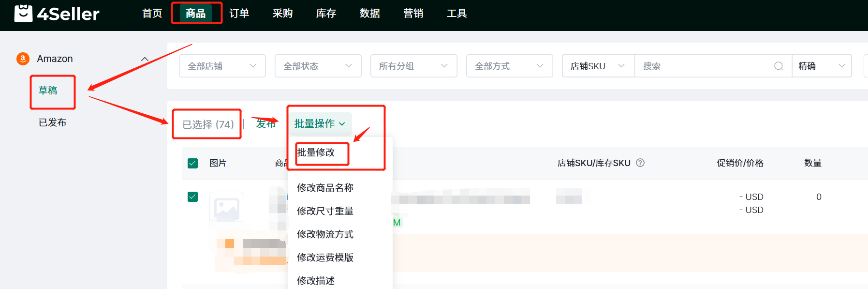Open the 全部状态 status filter dropdown

318,66
